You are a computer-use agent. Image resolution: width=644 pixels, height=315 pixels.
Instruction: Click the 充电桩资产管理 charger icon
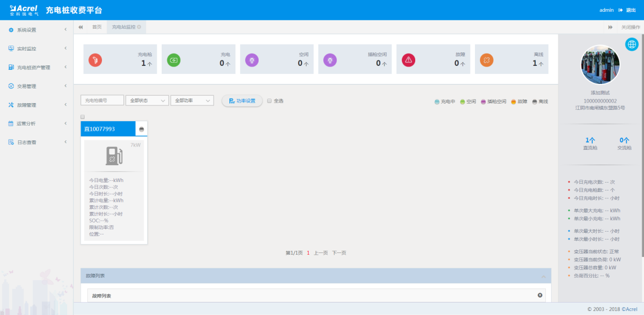11,68
